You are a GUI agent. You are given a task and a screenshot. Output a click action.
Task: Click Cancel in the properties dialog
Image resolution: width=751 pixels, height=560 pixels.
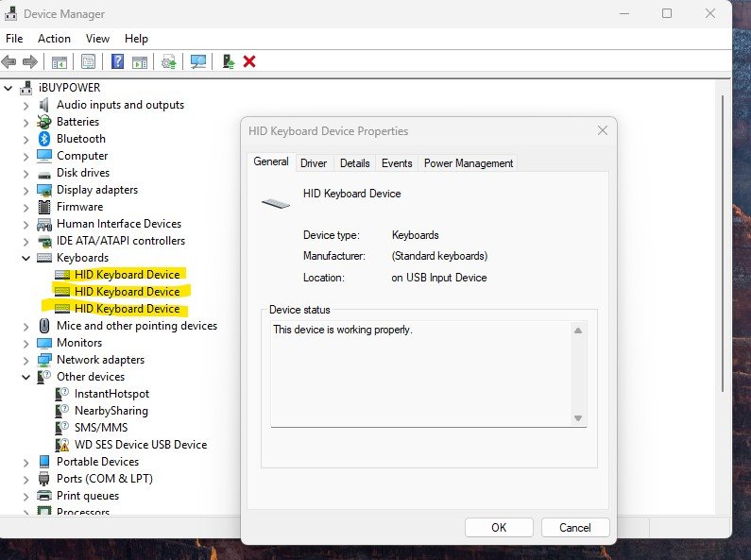tap(575, 528)
